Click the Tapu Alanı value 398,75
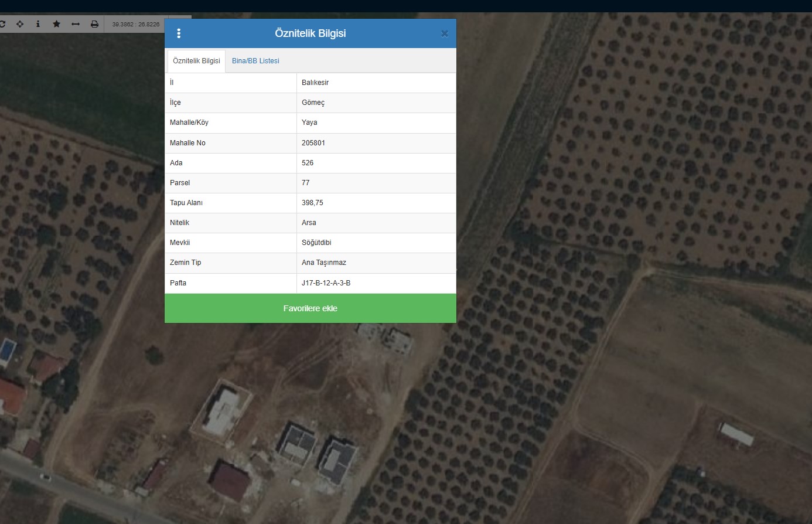 312,203
